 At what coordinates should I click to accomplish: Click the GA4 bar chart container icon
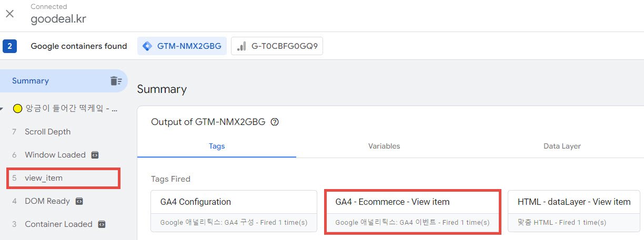pyautogui.click(x=241, y=46)
